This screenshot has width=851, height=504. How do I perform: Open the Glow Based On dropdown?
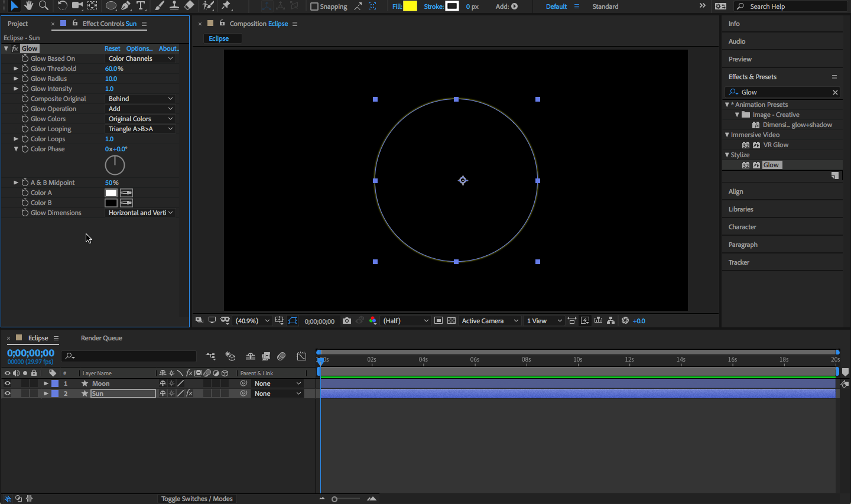point(141,58)
